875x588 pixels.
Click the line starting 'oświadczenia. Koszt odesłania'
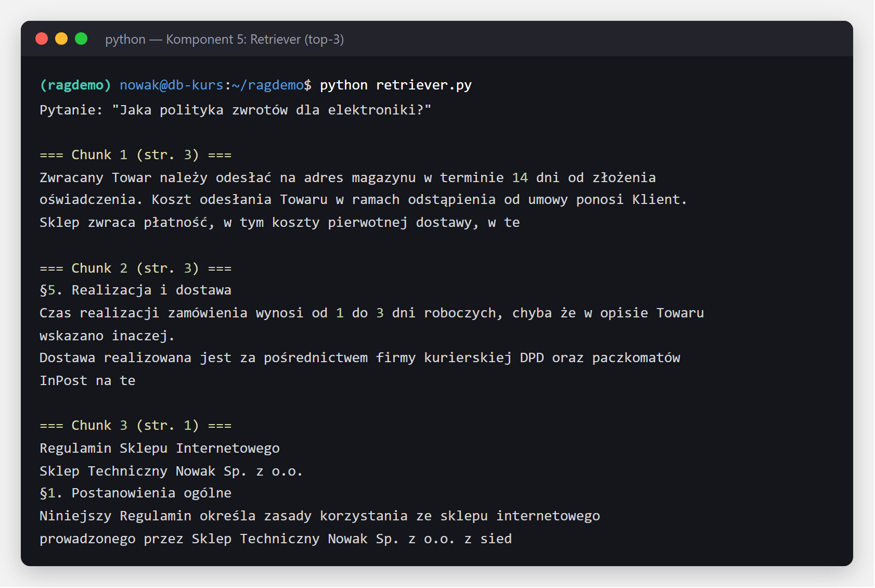click(364, 199)
